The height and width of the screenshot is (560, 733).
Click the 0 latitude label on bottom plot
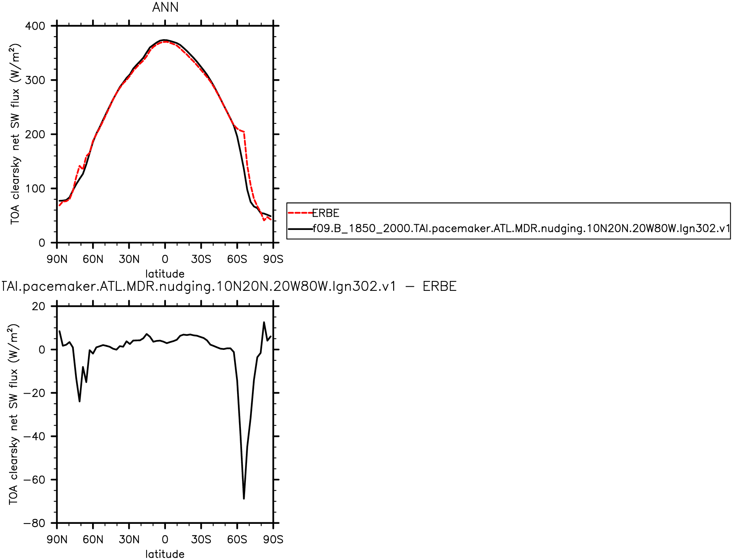[x=165, y=539]
